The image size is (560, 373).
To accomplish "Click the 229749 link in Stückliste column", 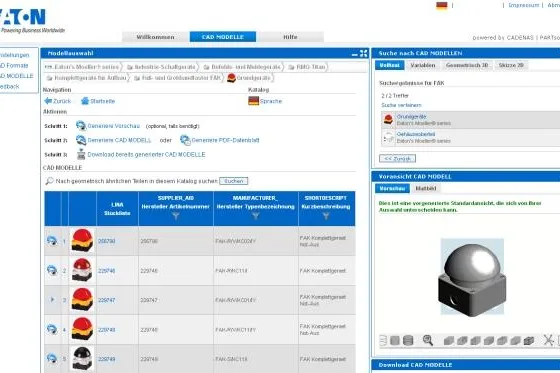I will click(x=106, y=359).
